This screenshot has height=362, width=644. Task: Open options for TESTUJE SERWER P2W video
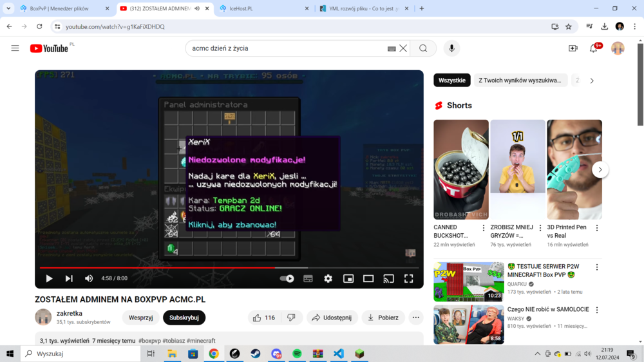click(x=597, y=267)
